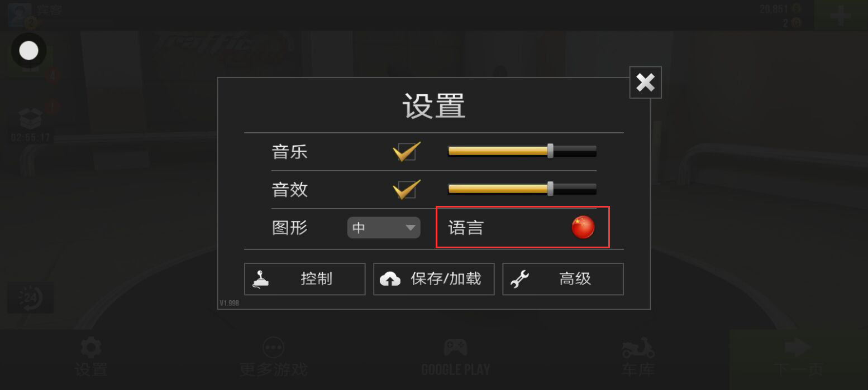
Task: Click the green plus add currency button
Action: click(841, 15)
